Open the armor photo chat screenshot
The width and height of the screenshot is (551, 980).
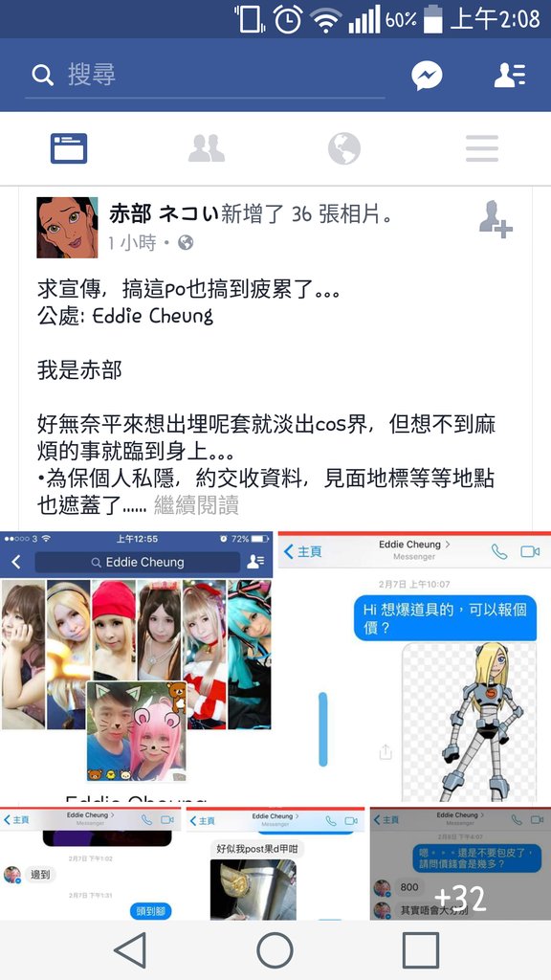(x=275, y=863)
